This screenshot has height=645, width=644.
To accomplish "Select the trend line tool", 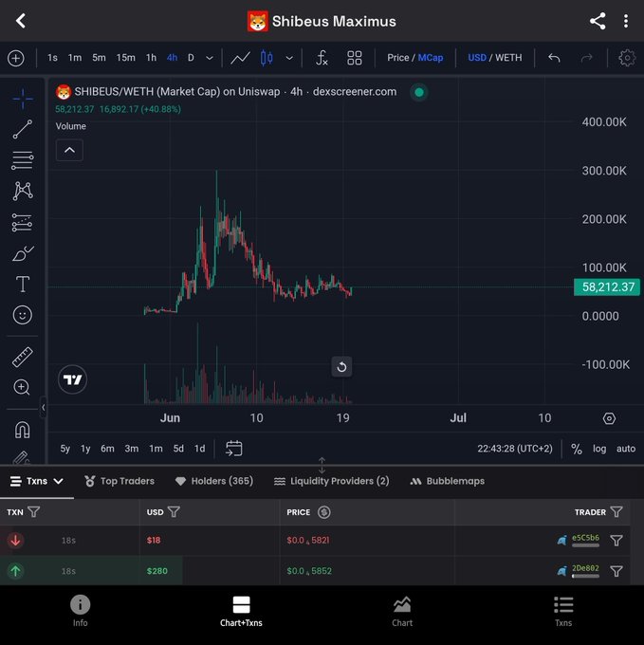I will pos(23,129).
